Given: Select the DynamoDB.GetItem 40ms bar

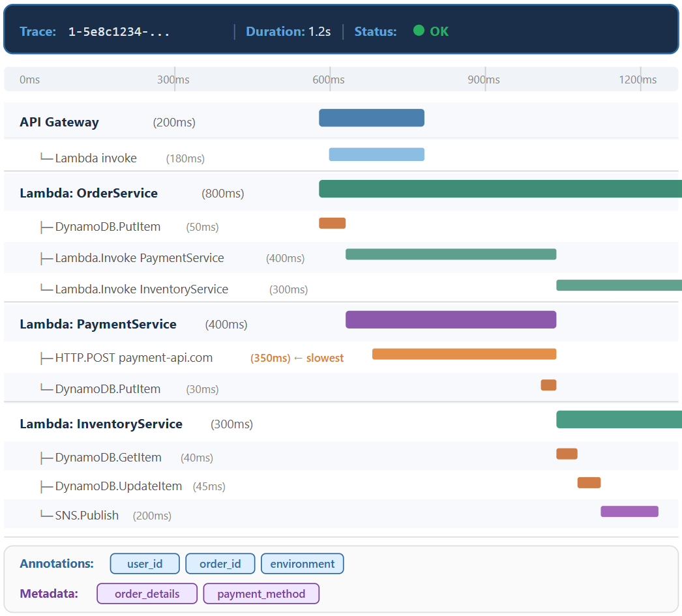Looking at the screenshot, I should [567, 454].
